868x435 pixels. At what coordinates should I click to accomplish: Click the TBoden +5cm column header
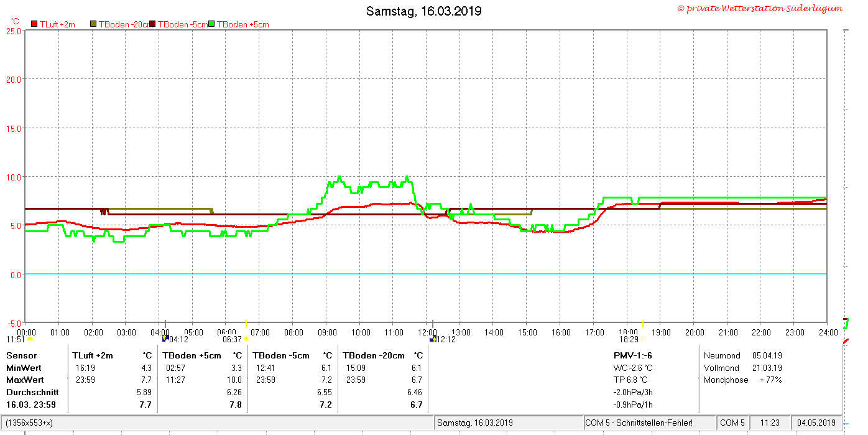(192, 355)
